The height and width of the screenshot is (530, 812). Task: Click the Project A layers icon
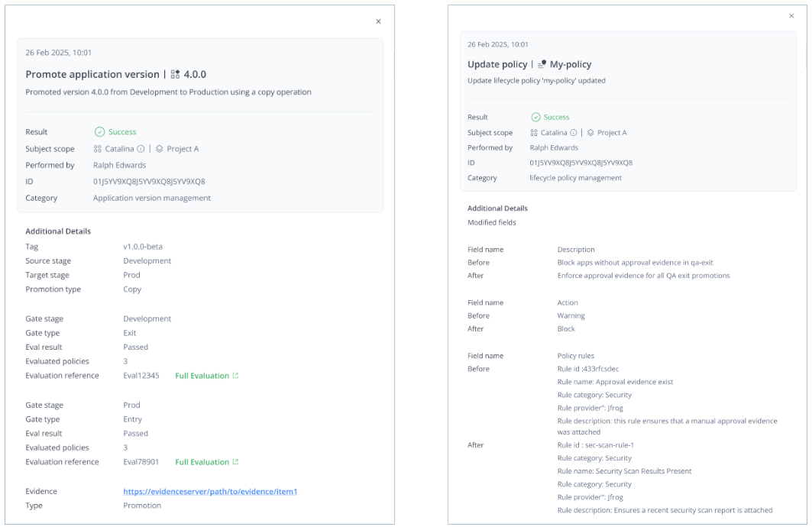160,148
